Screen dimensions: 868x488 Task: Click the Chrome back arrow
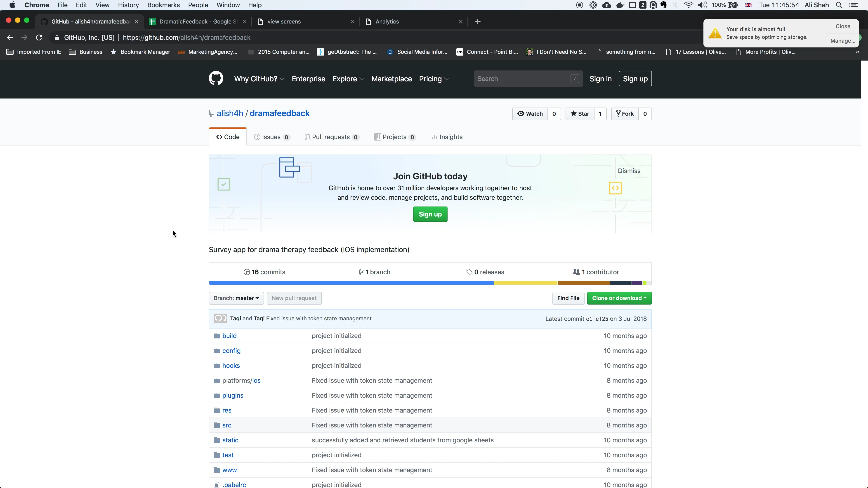pyautogui.click(x=10, y=37)
